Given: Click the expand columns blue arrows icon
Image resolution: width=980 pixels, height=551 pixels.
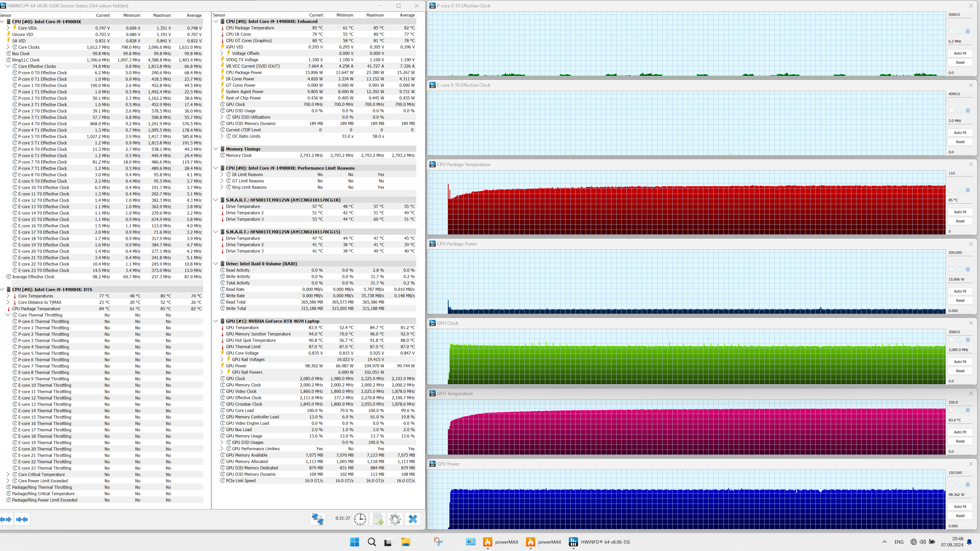Looking at the screenshot, I should click(6, 519).
